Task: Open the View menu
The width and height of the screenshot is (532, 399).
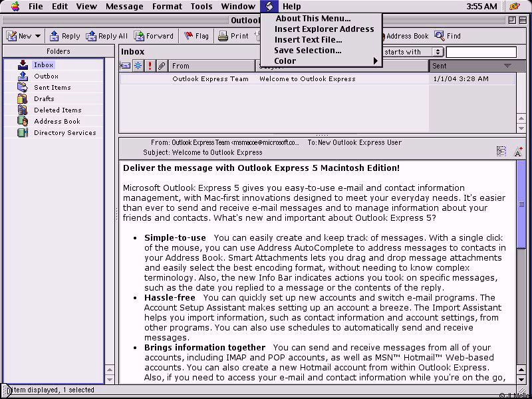Action: (x=86, y=6)
